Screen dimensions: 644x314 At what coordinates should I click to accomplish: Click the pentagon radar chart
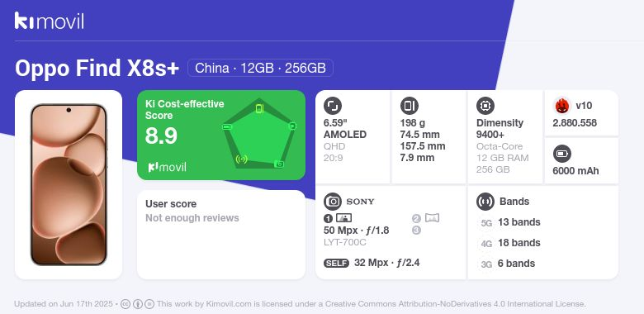259,134
